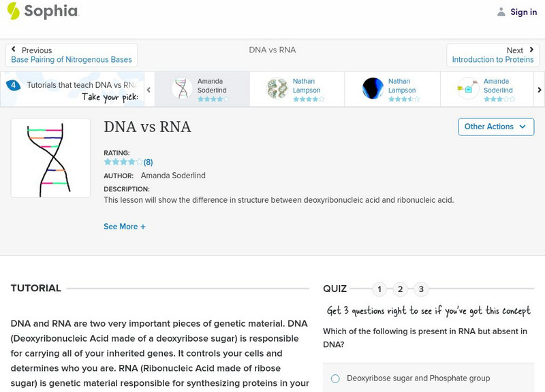Open the Other Actions dropdown
Image resolution: width=545 pixels, height=392 pixels.
click(495, 127)
